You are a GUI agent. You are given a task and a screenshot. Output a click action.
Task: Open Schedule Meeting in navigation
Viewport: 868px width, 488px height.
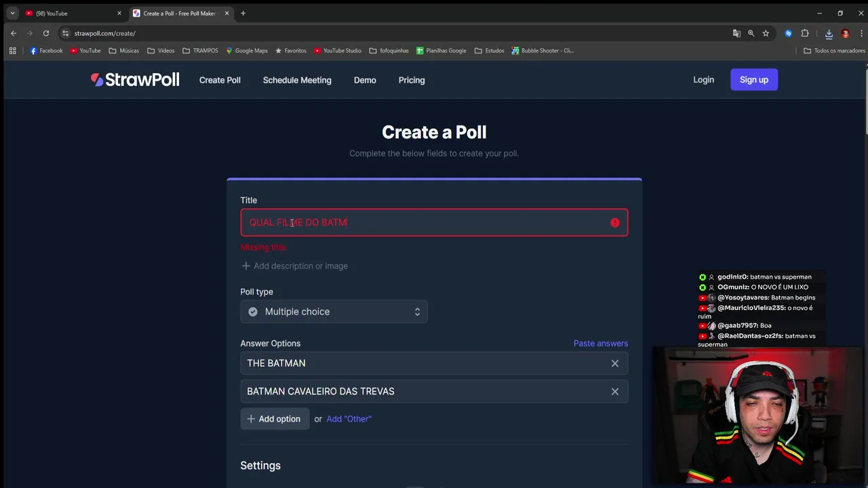click(x=297, y=80)
